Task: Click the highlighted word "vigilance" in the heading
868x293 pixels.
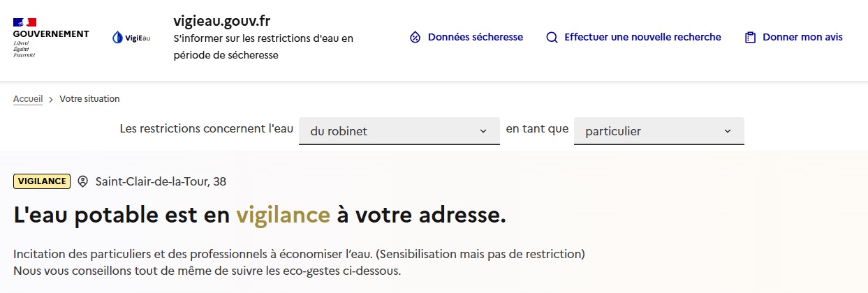Action: coord(283,216)
